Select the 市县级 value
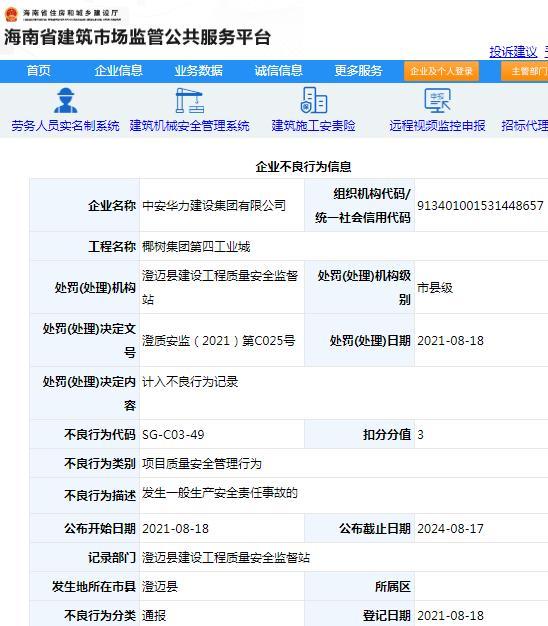The image size is (548, 626). pos(435,288)
